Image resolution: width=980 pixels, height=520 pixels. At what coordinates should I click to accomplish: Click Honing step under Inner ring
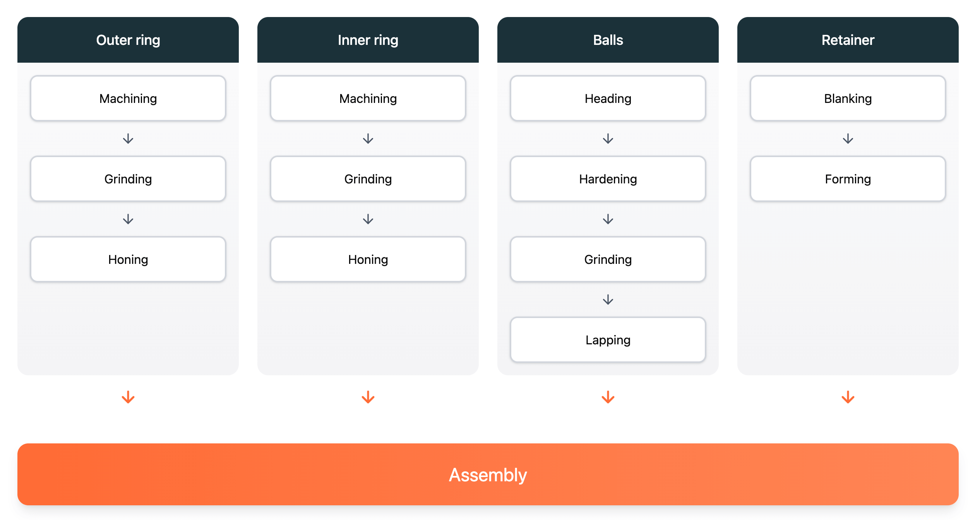coord(368,260)
